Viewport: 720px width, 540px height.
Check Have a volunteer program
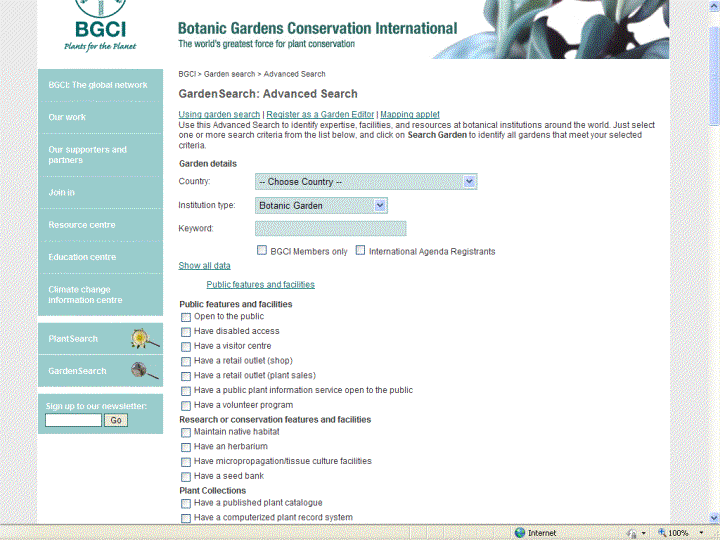pos(186,406)
